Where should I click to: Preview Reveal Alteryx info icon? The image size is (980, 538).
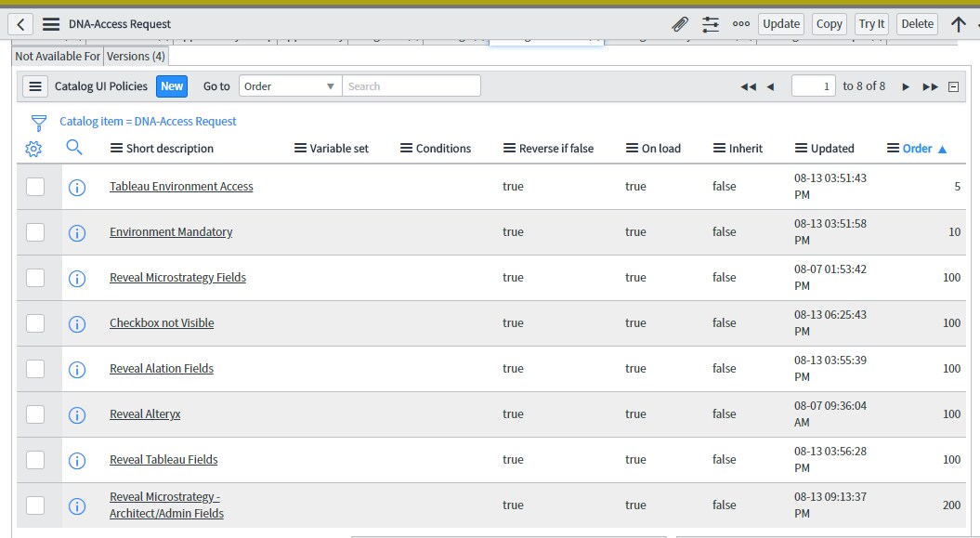pyautogui.click(x=77, y=415)
